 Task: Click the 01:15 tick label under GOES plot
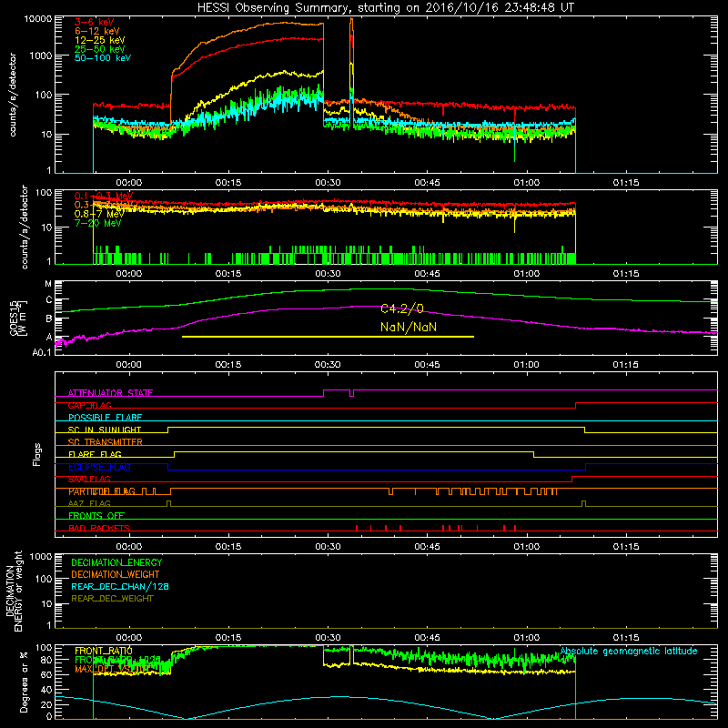click(x=626, y=365)
